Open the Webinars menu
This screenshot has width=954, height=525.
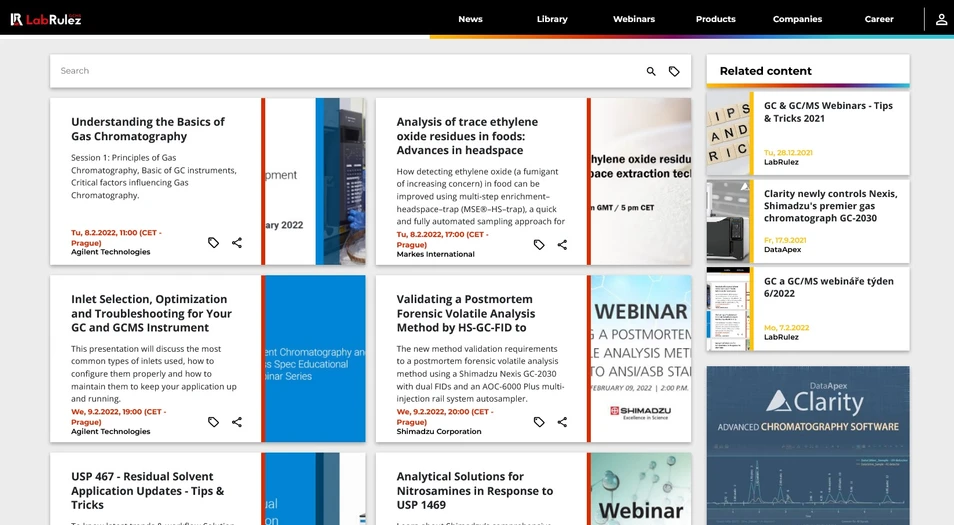point(633,19)
